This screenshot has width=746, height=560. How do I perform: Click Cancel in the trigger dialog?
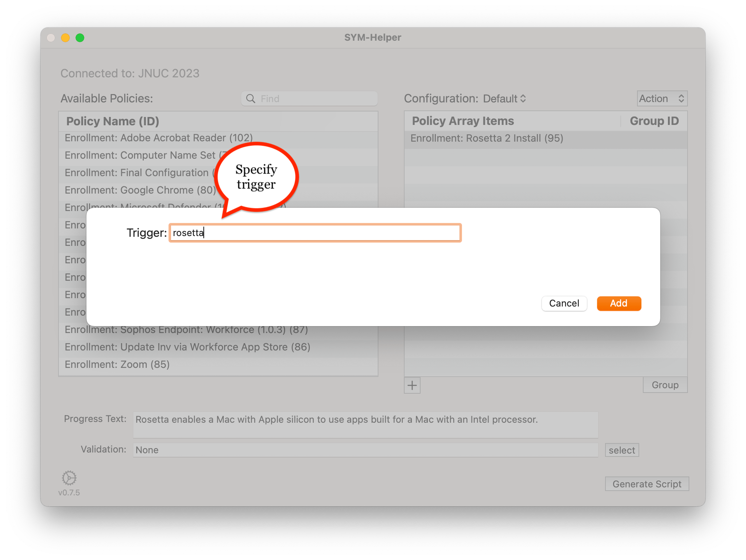[x=564, y=303]
